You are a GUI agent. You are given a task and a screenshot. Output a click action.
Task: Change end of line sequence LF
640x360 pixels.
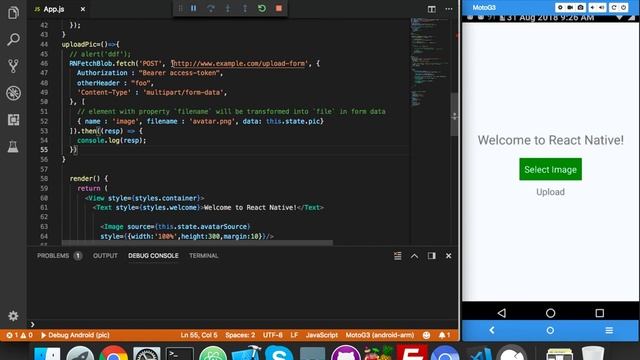pyautogui.click(x=294, y=335)
